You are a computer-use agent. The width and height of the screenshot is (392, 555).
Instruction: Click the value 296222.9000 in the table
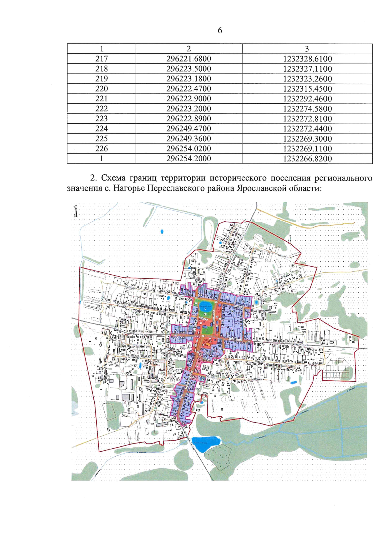click(189, 99)
